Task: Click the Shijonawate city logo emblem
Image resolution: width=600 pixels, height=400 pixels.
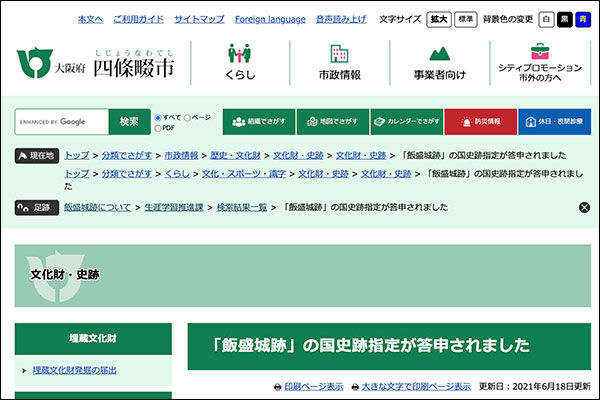Action: point(34,63)
